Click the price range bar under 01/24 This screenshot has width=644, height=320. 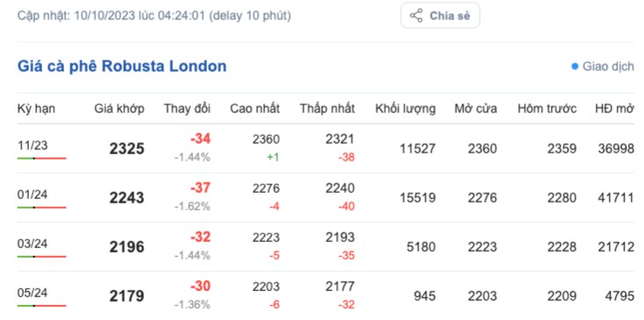(41, 207)
